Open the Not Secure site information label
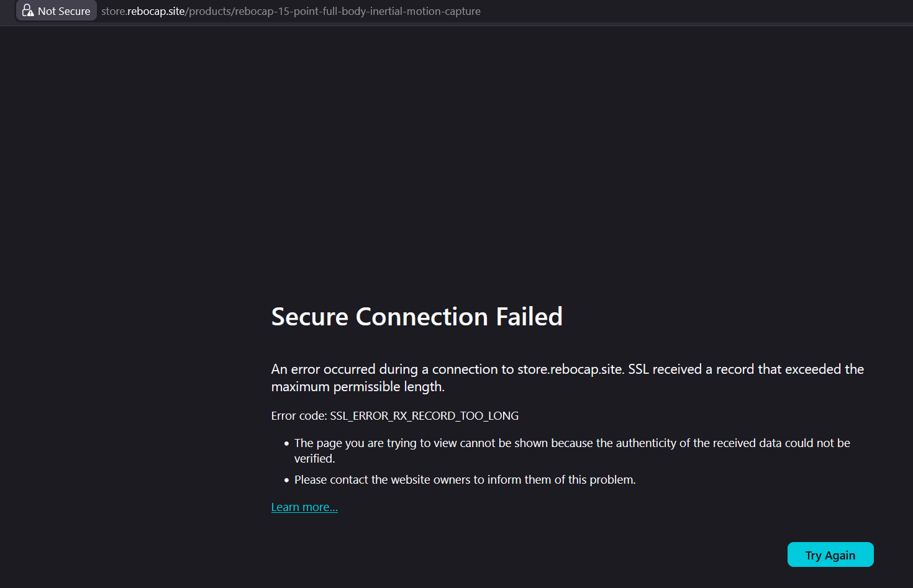 63,11
